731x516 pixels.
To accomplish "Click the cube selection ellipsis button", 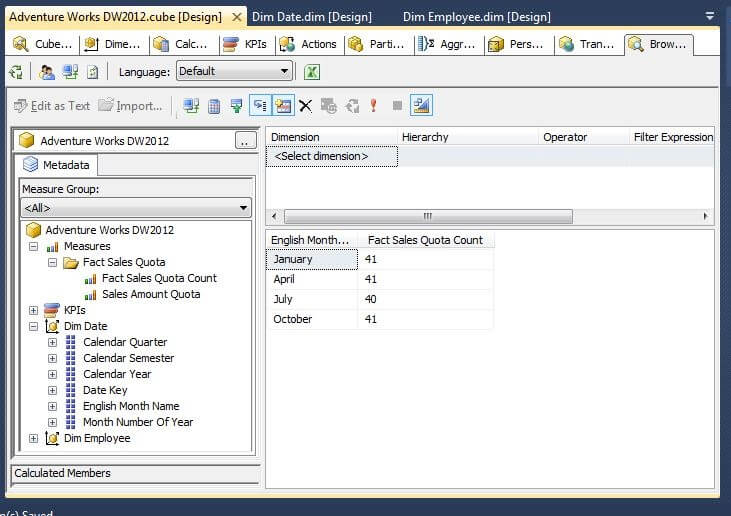I will [x=246, y=141].
